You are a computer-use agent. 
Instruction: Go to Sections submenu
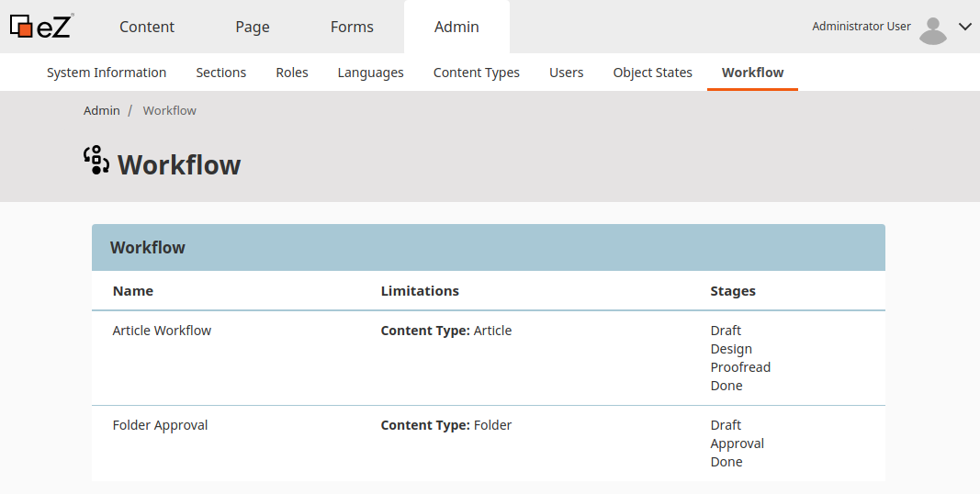[221, 73]
